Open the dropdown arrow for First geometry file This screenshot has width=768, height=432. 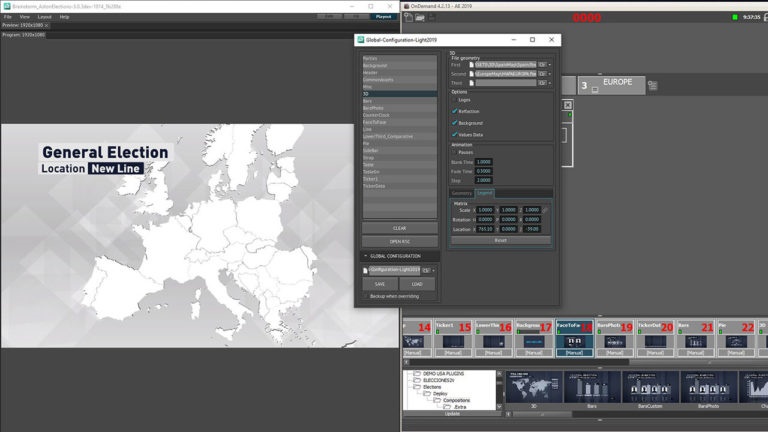click(x=550, y=65)
